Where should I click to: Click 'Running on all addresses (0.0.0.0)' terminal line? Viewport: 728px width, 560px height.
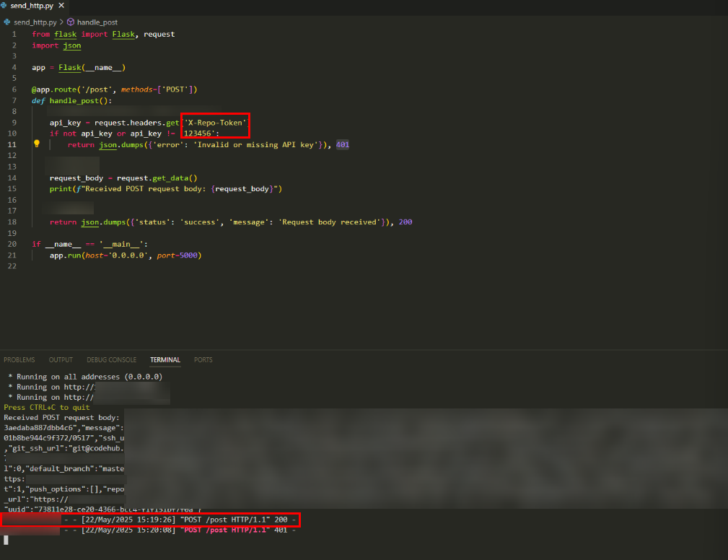click(x=85, y=377)
